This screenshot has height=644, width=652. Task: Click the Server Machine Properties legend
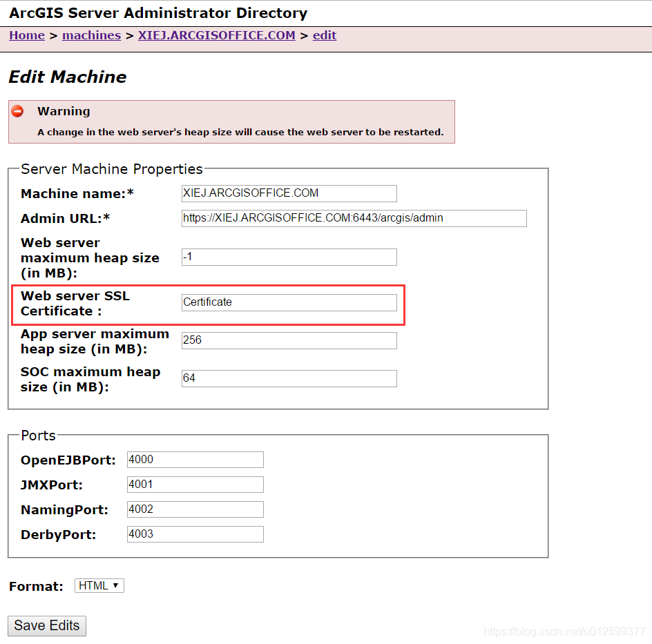[112, 169]
